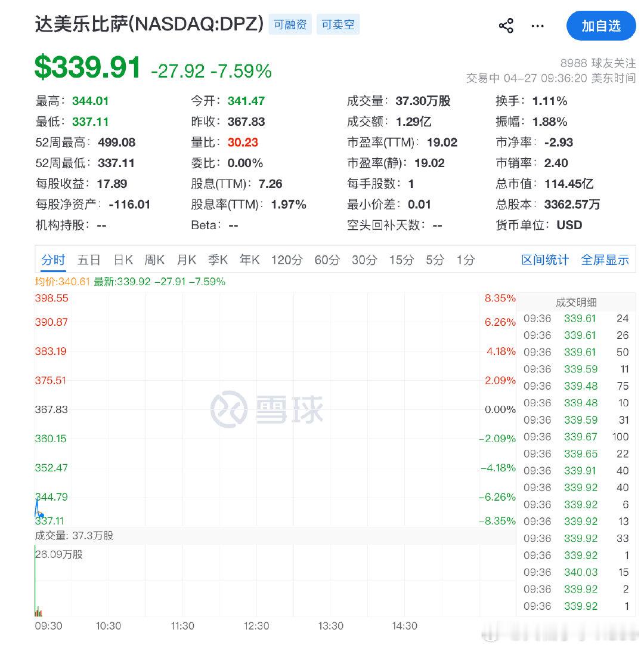644x648 pixels.
Task: Switch to the 60分 chart tab
Action: pyautogui.click(x=327, y=260)
